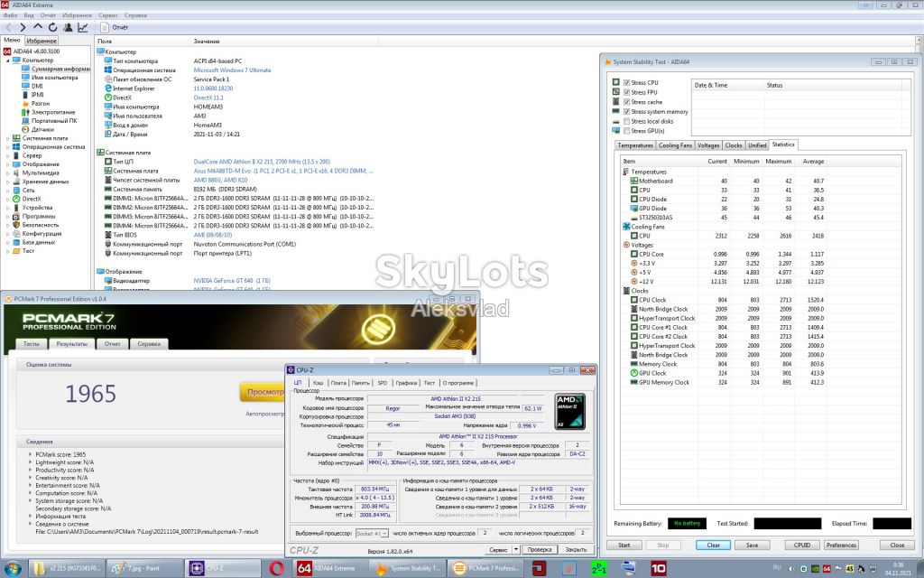Switch to Память tab in CPU-Z
This screenshot has width=924, height=578.
[360, 383]
